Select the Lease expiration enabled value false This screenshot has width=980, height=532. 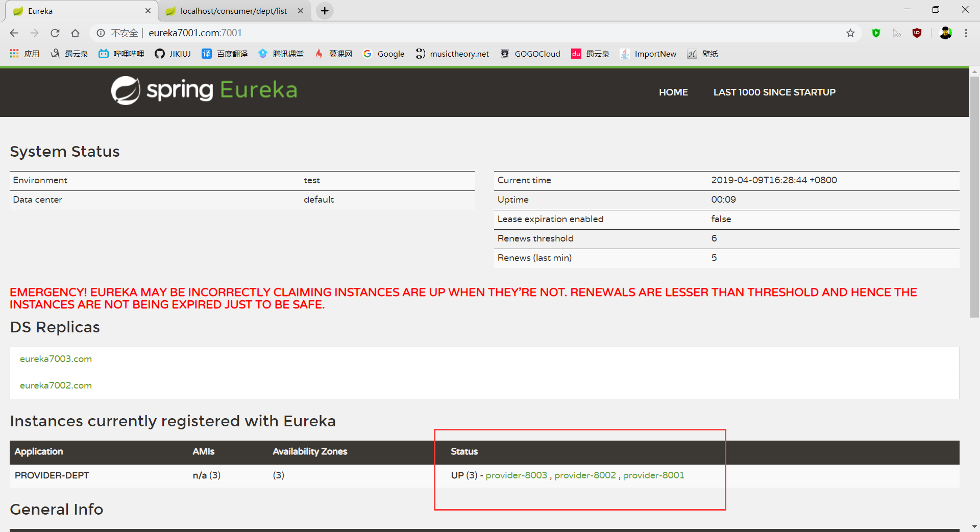(x=721, y=219)
